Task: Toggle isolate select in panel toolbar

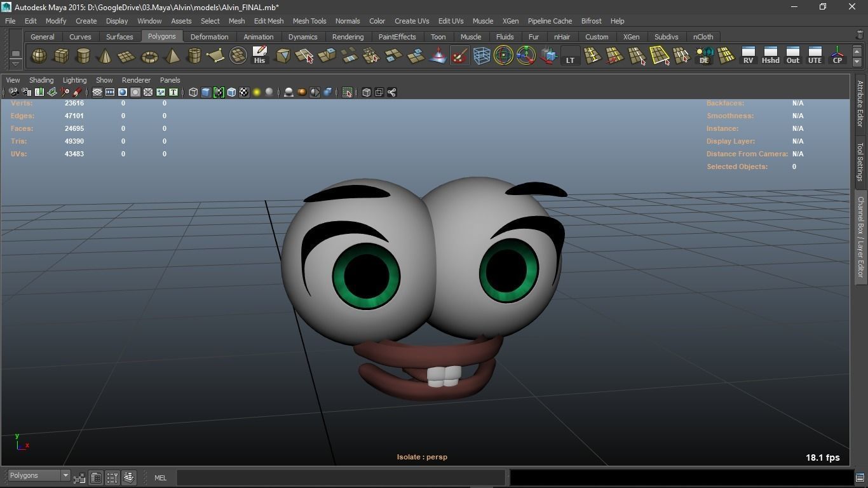Action: [x=347, y=92]
